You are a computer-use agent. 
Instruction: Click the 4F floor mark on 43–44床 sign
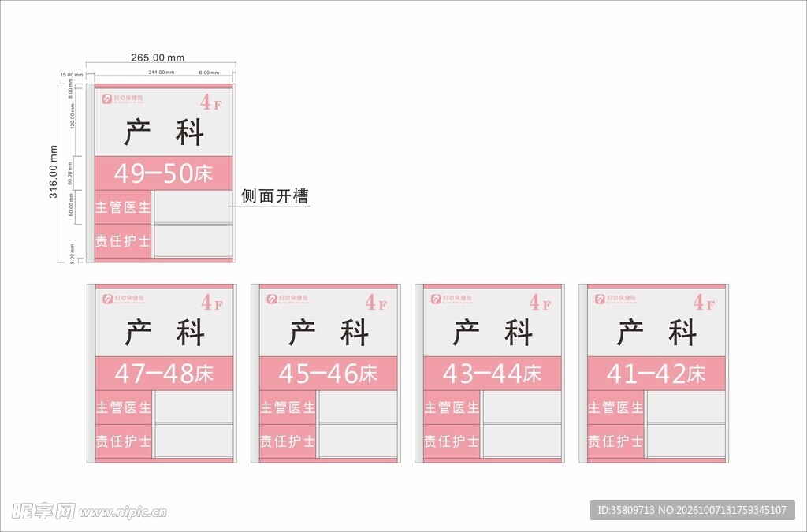click(541, 302)
